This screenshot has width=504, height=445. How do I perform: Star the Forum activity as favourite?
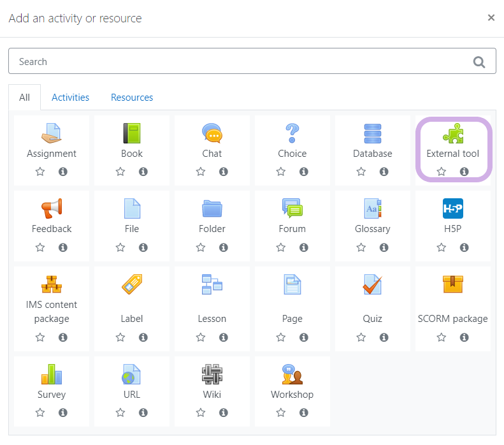281,247
